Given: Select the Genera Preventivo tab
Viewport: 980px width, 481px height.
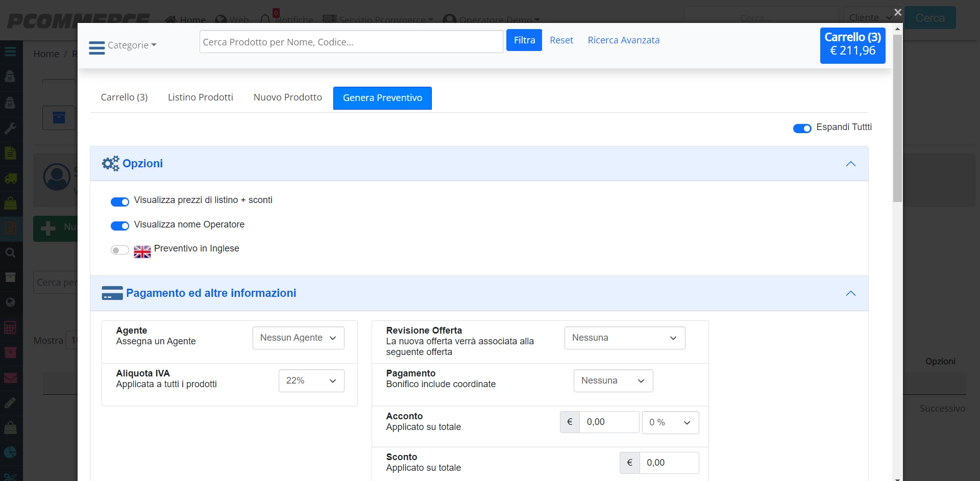Looking at the screenshot, I should (x=382, y=98).
